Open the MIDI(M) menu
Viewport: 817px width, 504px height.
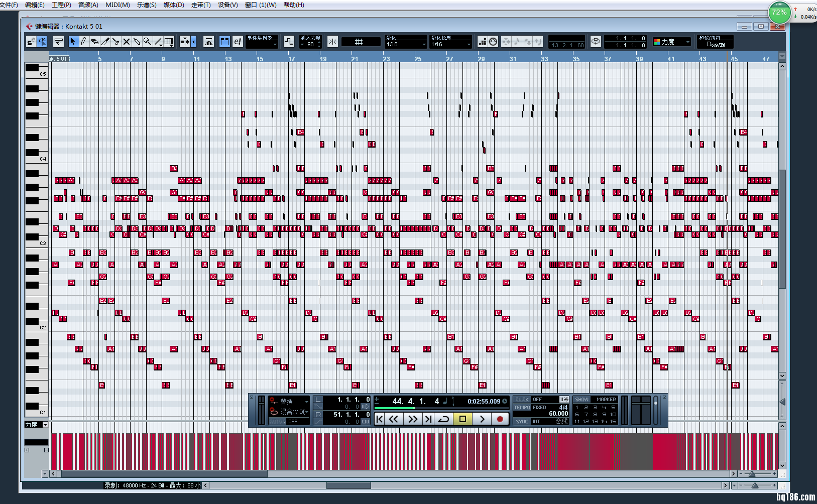tap(118, 5)
